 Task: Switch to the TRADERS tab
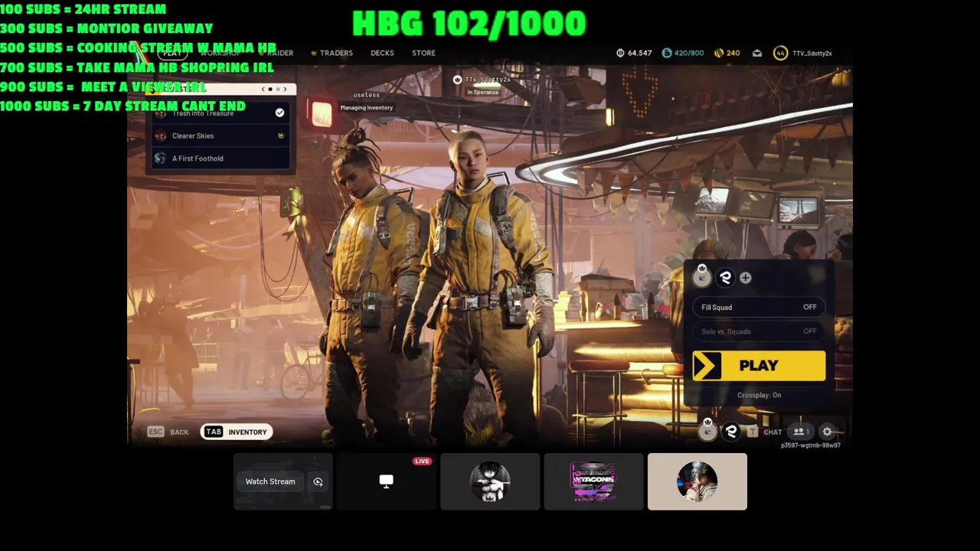pos(336,53)
